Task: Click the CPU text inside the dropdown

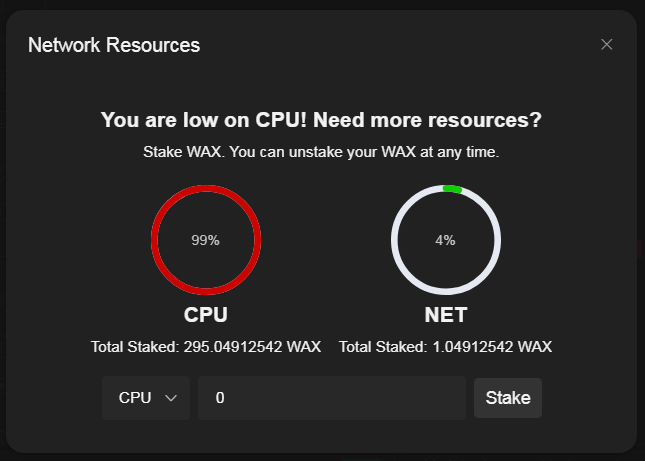Action: pos(135,398)
